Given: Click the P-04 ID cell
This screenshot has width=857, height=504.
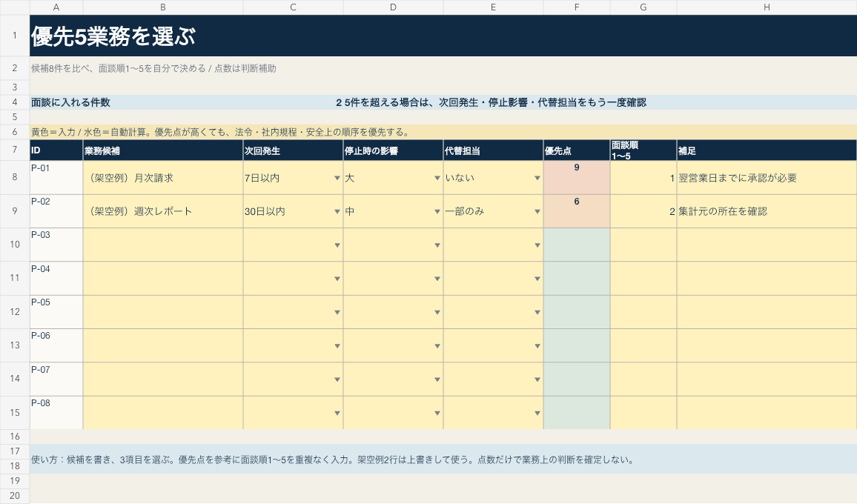Looking at the screenshot, I should 56,278.
